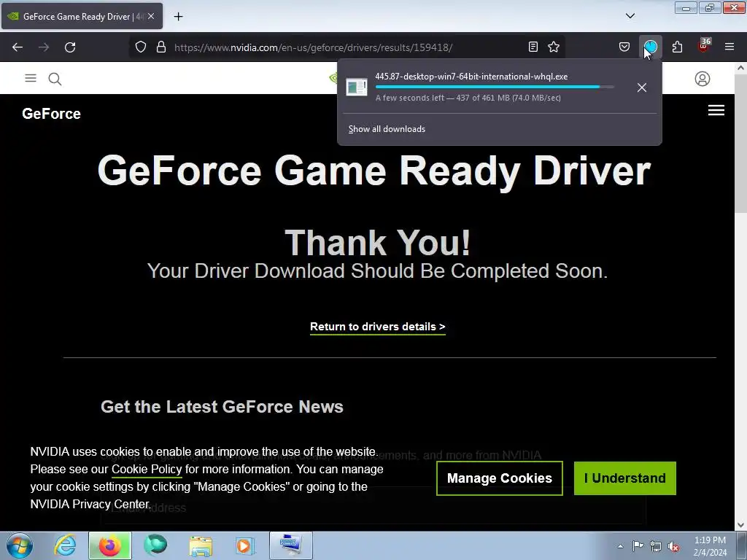Open the Firefox application hamburger menu
Viewport: 747px width, 560px height.
(x=729, y=47)
